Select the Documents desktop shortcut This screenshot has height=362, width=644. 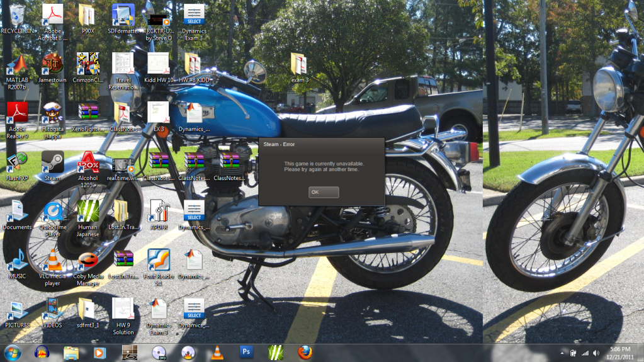17,215
